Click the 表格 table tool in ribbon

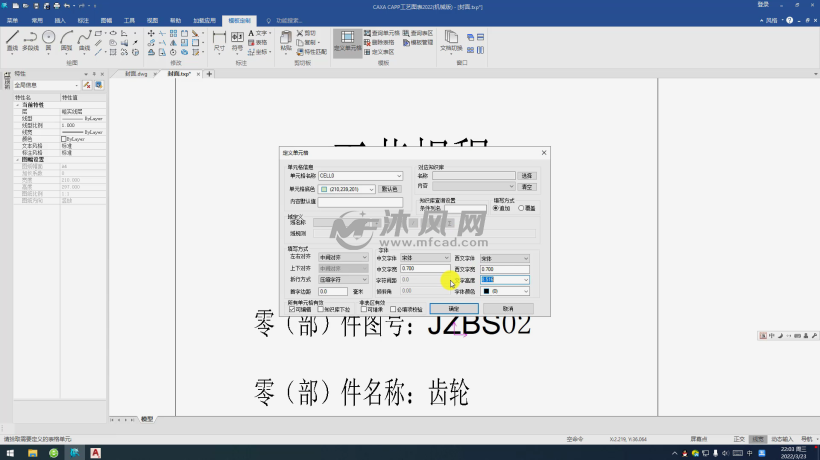258,42
